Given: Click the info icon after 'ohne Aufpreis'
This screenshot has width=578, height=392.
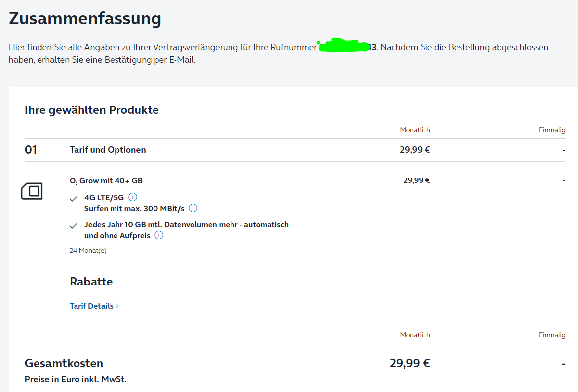Looking at the screenshot, I should [x=159, y=235].
